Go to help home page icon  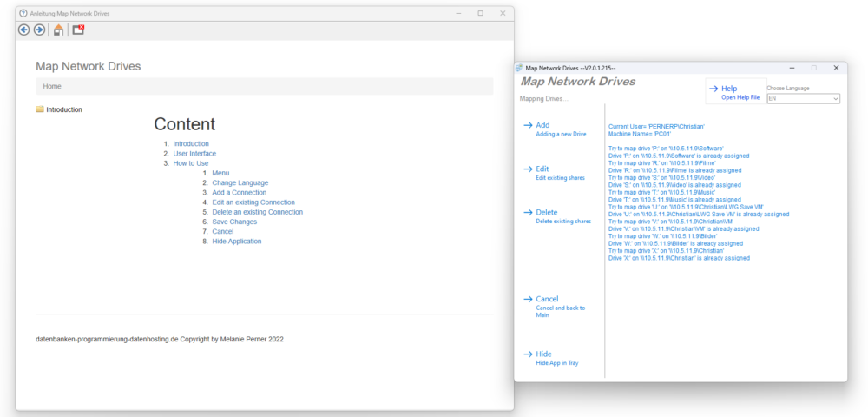click(58, 30)
